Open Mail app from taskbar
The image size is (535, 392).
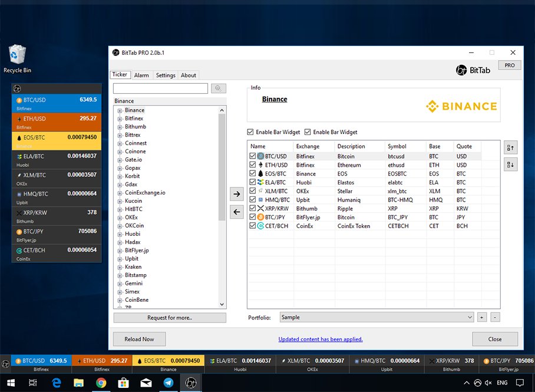click(x=146, y=383)
